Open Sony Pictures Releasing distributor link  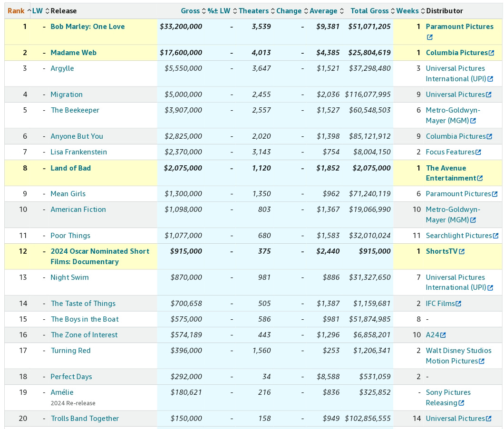[x=448, y=398]
